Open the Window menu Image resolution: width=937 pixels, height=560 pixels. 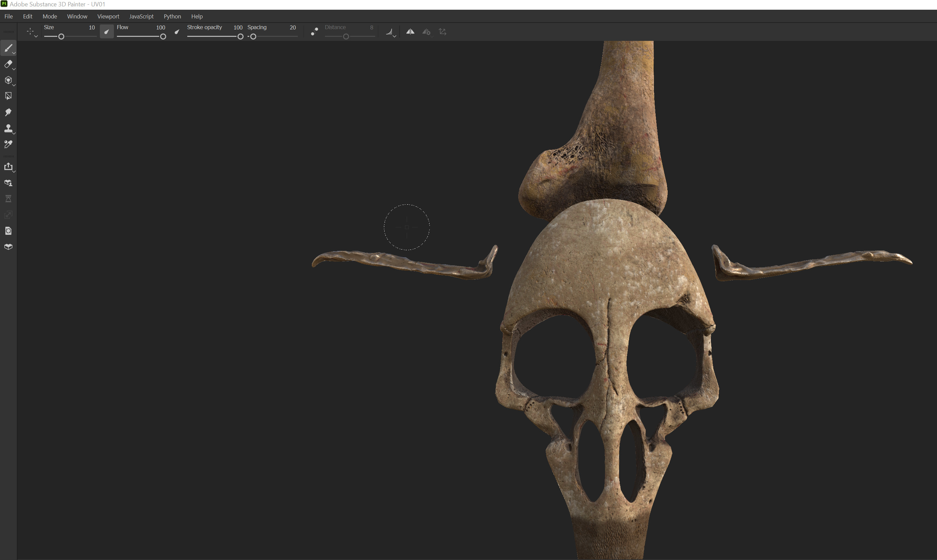[77, 16]
